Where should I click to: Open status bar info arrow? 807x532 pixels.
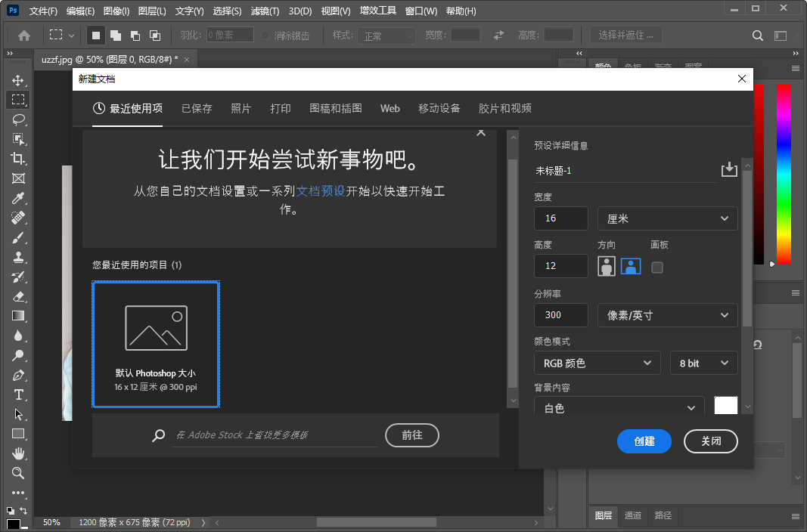203,522
